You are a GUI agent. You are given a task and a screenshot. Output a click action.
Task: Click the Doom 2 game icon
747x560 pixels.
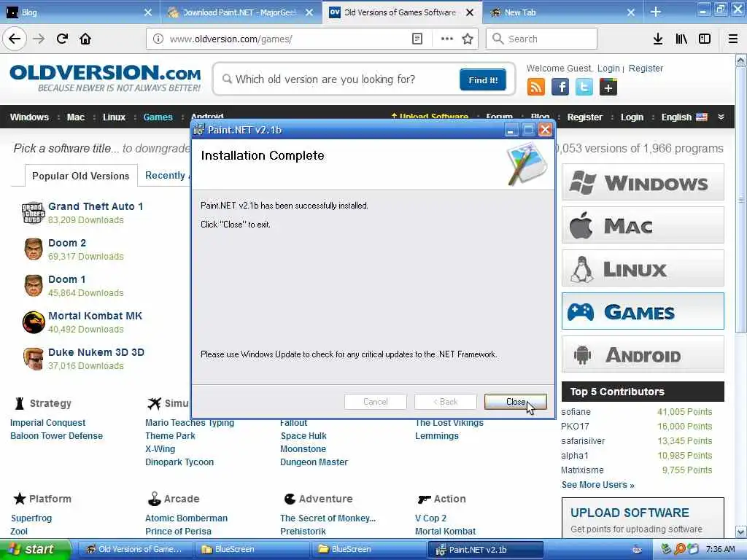coord(34,249)
